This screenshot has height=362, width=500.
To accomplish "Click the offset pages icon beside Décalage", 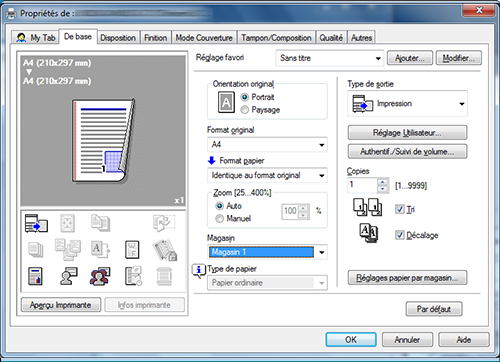I will pos(369,233).
